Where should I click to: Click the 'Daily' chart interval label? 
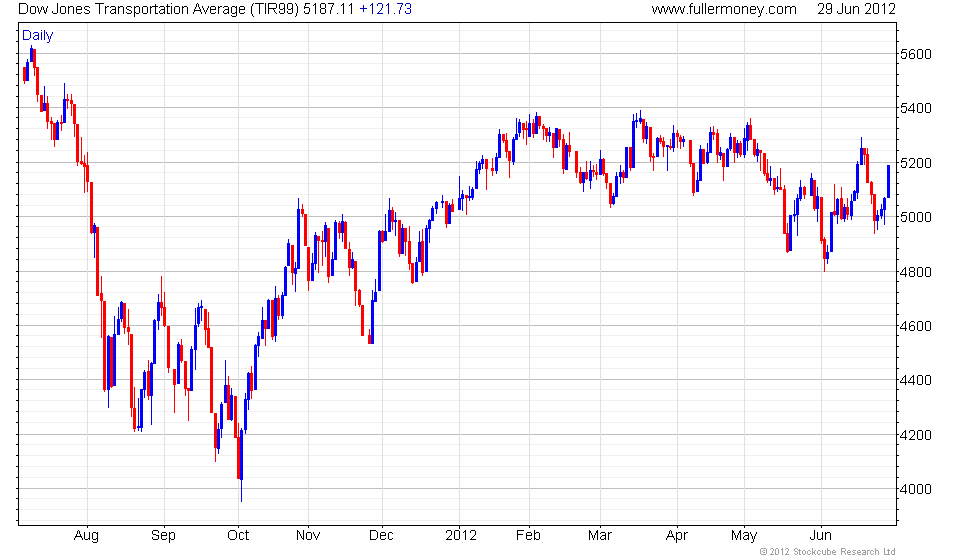[38, 36]
